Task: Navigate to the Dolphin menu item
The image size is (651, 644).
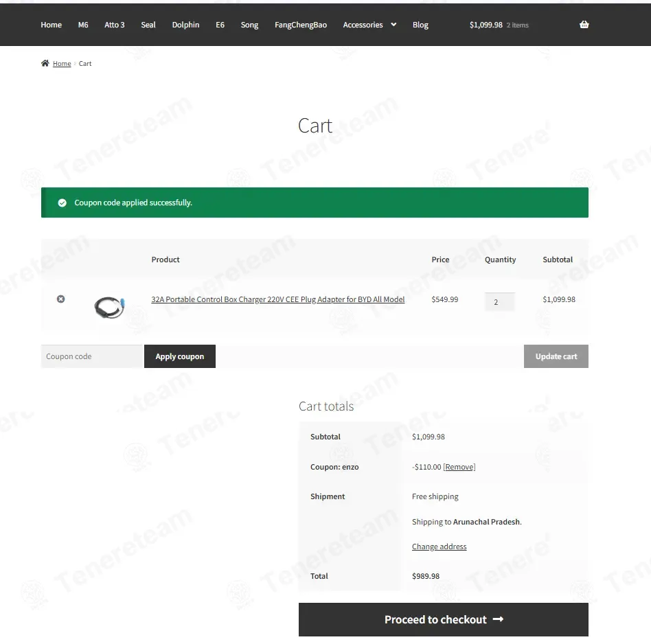Action: [185, 25]
